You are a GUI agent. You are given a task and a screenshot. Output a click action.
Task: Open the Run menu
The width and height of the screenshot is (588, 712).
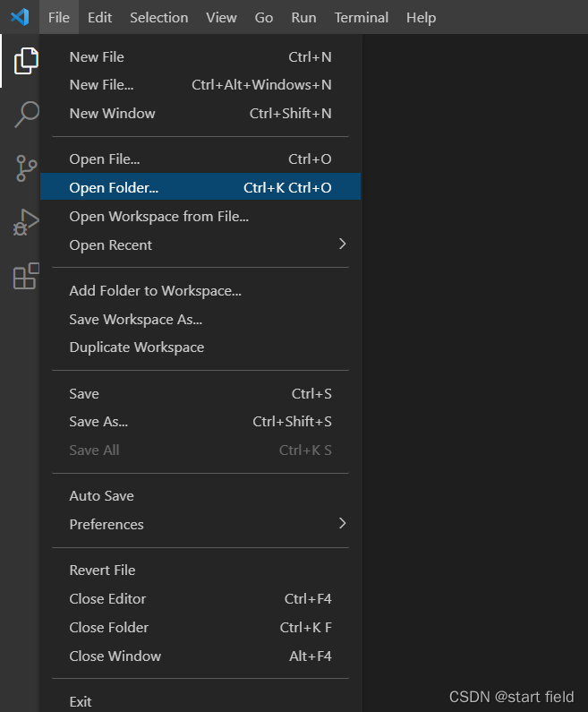(x=303, y=17)
